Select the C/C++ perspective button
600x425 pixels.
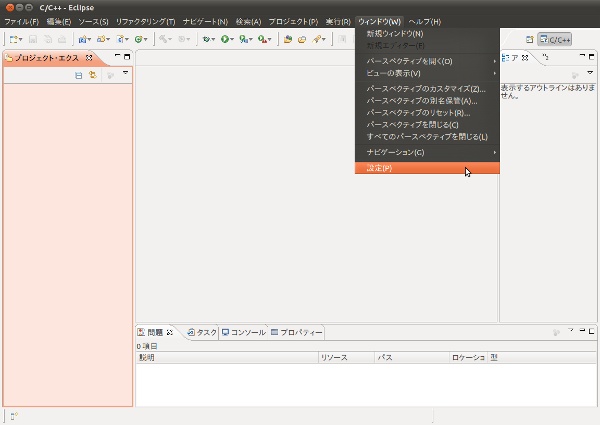[x=555, y=39]
